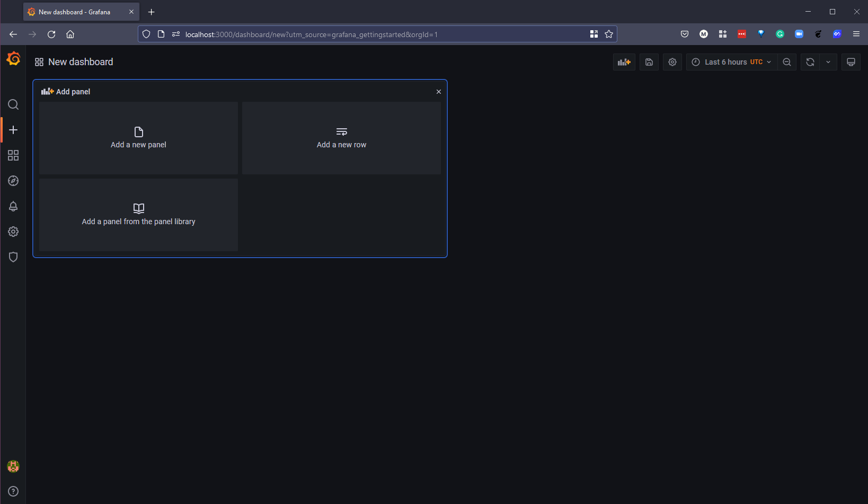
Task: Select Add a panel from the panel library
Action: point(138,215)
